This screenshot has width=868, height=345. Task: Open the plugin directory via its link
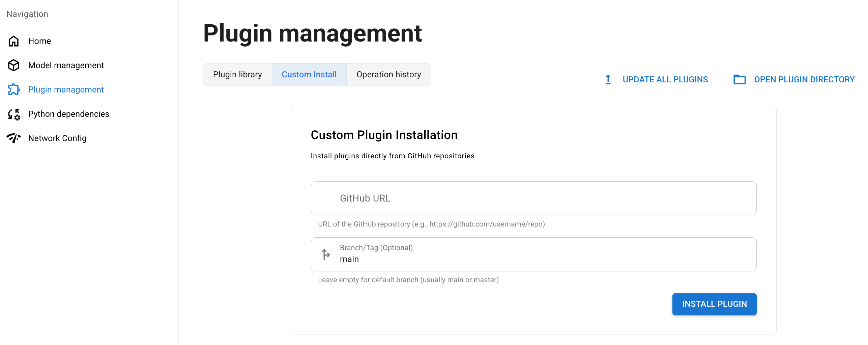click(805, 79)
